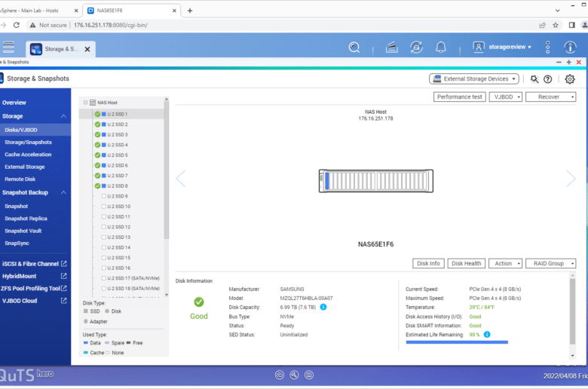This screenshot has width=588, height=389.
Task: Open the notifications bell
Action: coord(441,47)
